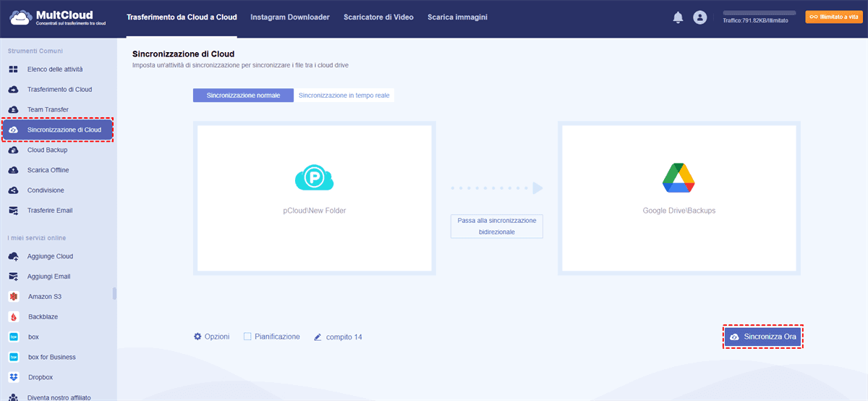868x401 pixels.
Task: Click Trasferimento di Cloud label in sidebar
Action: point(59,90)
